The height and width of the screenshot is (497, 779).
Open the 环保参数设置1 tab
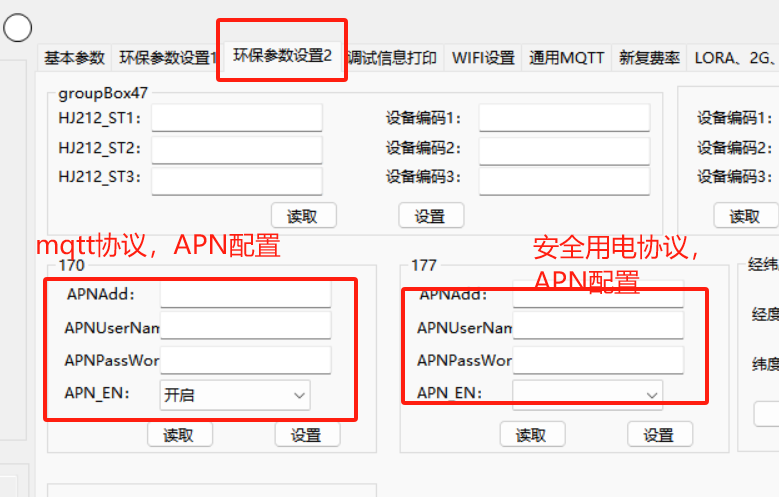tap(166, 58)
